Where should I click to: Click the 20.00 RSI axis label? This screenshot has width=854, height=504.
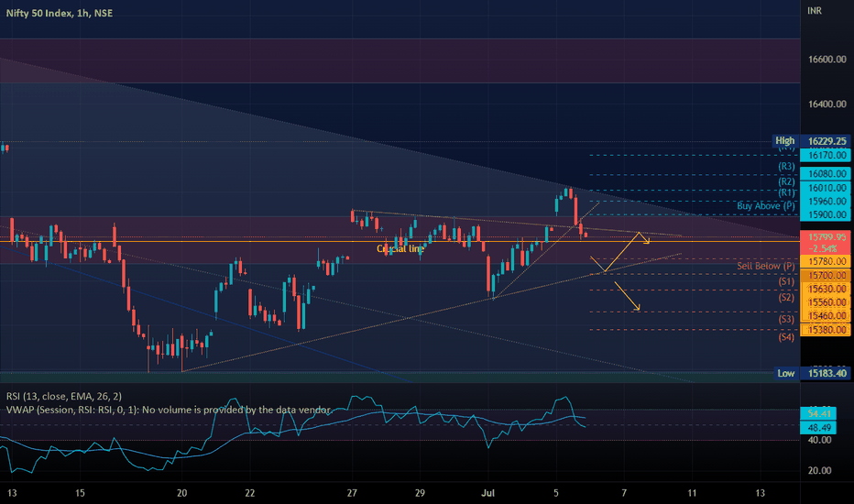819,471
